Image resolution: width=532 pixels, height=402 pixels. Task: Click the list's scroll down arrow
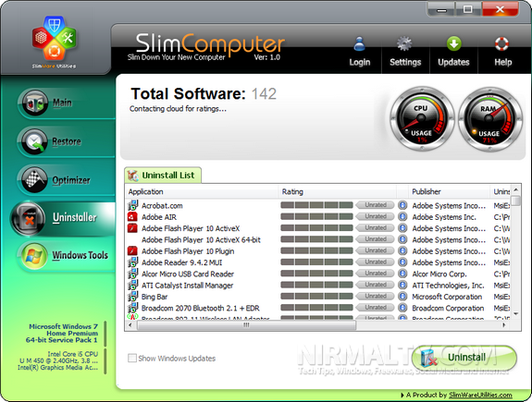pyautogui.click(x=515, y=314)
